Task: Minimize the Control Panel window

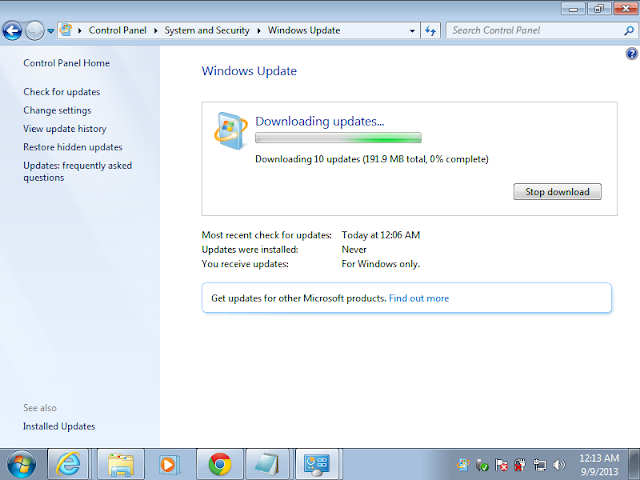Action: point(573,8)
